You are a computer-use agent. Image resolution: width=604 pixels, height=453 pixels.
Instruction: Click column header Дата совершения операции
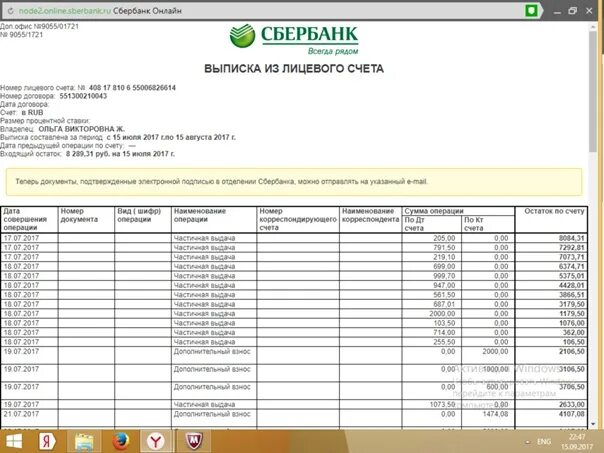point(25,220)
